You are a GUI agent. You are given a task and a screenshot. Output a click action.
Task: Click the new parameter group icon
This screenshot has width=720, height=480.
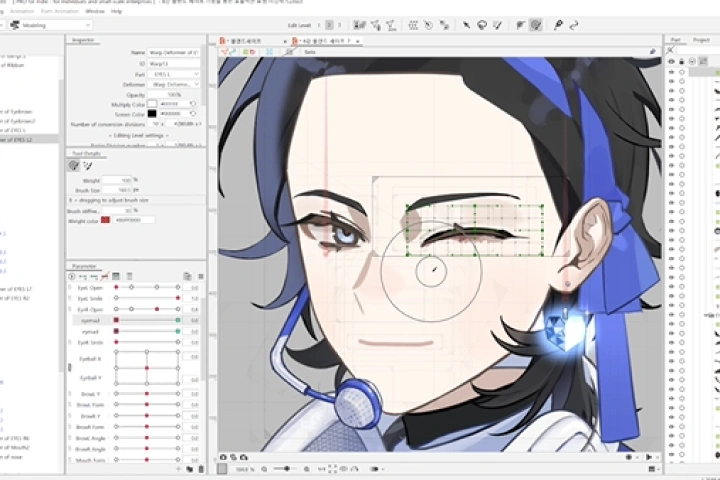(189, 469)
